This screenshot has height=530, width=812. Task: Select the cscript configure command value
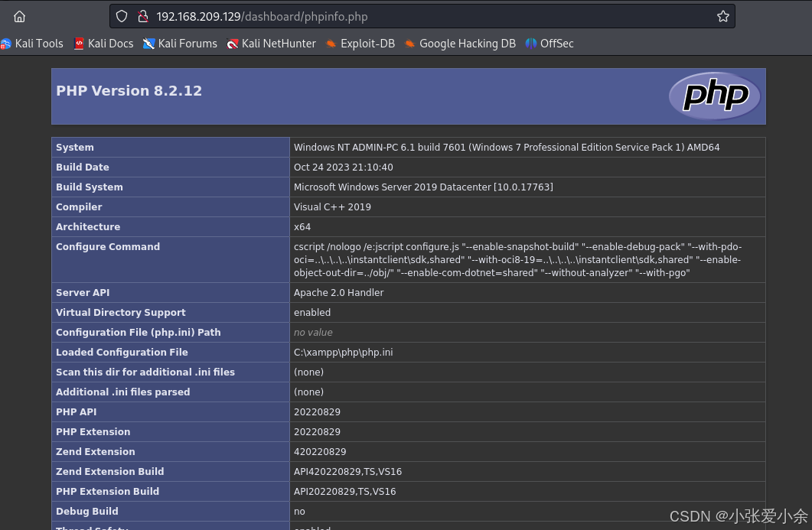pos(518,260)
